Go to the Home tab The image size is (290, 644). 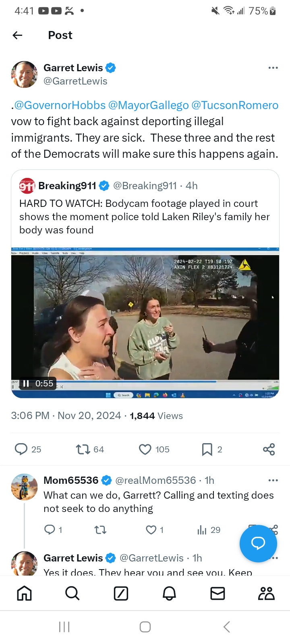click(24, 593)
